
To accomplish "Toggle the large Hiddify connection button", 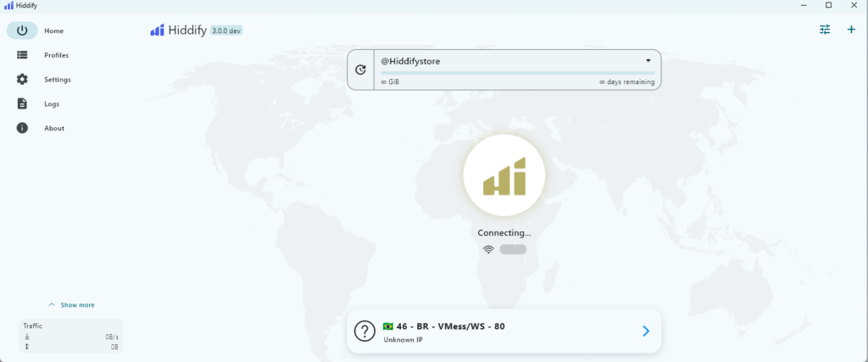I will [x=504, y=175].
